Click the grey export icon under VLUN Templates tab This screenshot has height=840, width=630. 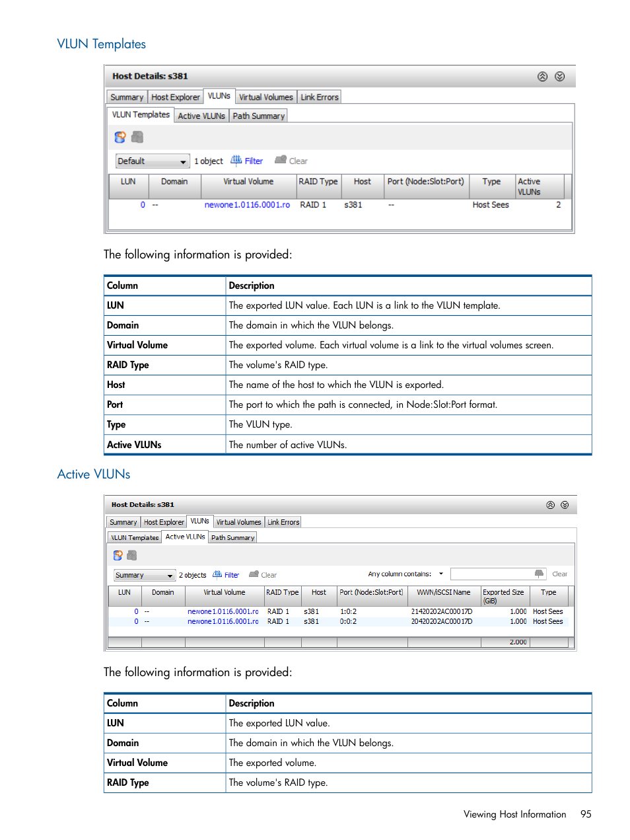click(137, 137)
